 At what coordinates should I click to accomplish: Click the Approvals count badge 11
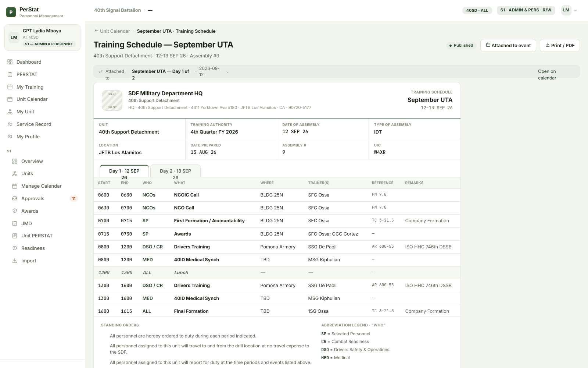point(74,198)
